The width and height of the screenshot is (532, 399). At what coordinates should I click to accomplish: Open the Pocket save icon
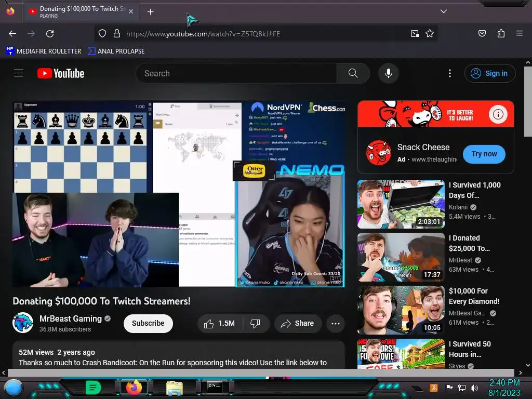(482, 34)
